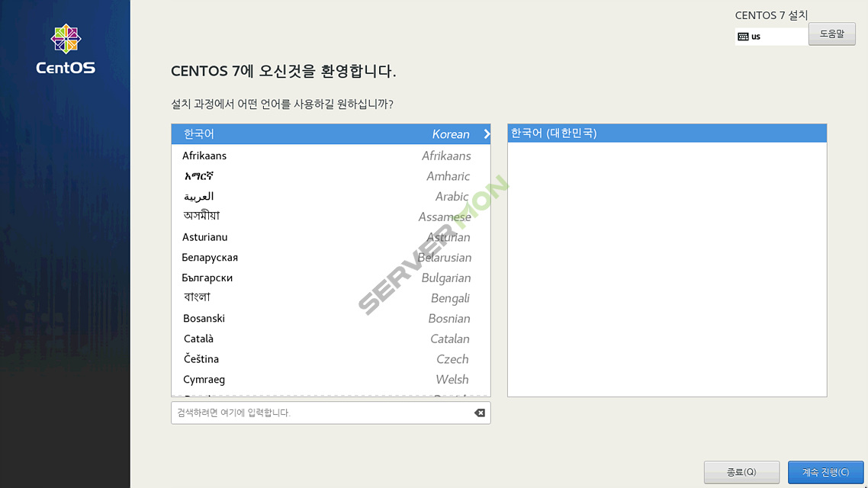Clear the search field with backspace icon
868x488 pixels.
tap(480, 413)
